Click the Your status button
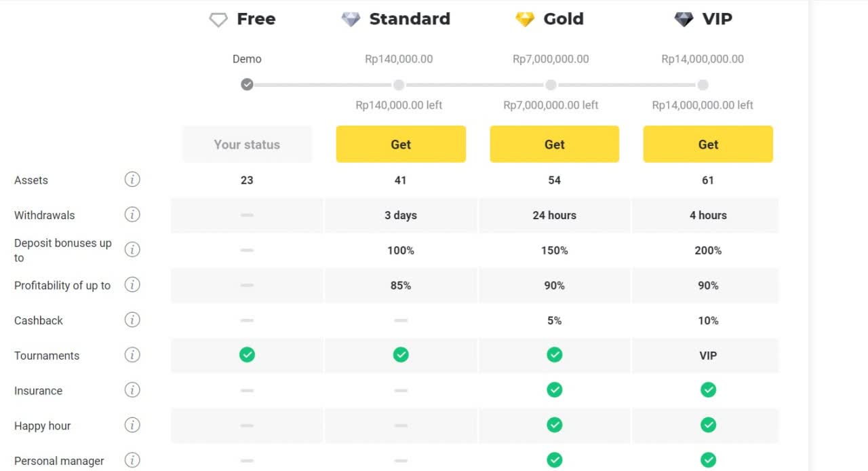Viewport: 868px width, 471px height. tap(247, 145)
